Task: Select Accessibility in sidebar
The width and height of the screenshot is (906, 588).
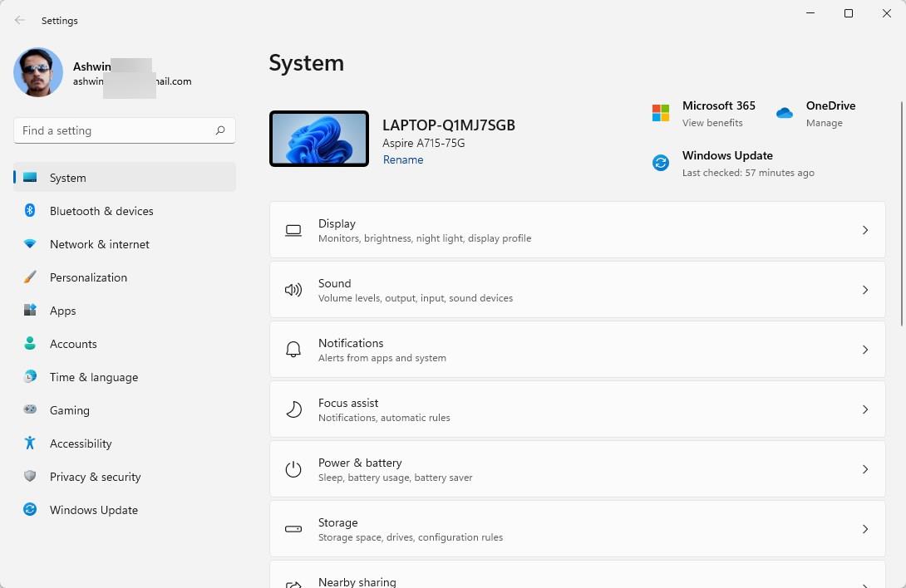Action: [x=124, y=443]
